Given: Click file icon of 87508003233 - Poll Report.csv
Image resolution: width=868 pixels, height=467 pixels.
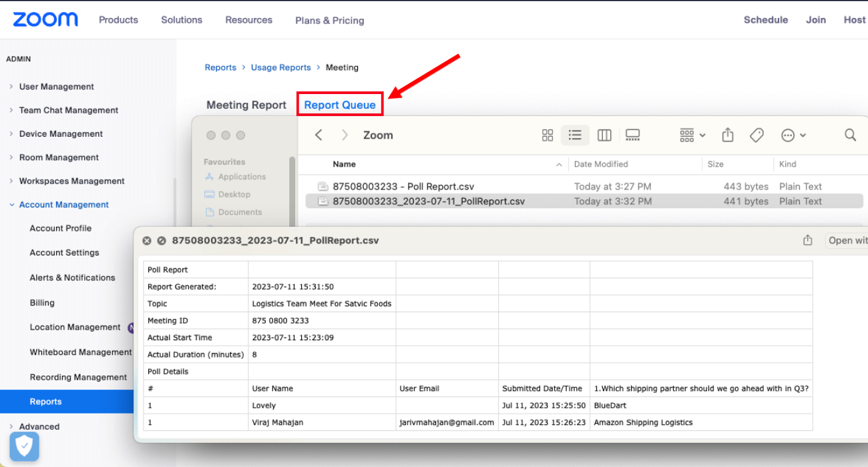Looking at the screenshot, I should [322, 187].
